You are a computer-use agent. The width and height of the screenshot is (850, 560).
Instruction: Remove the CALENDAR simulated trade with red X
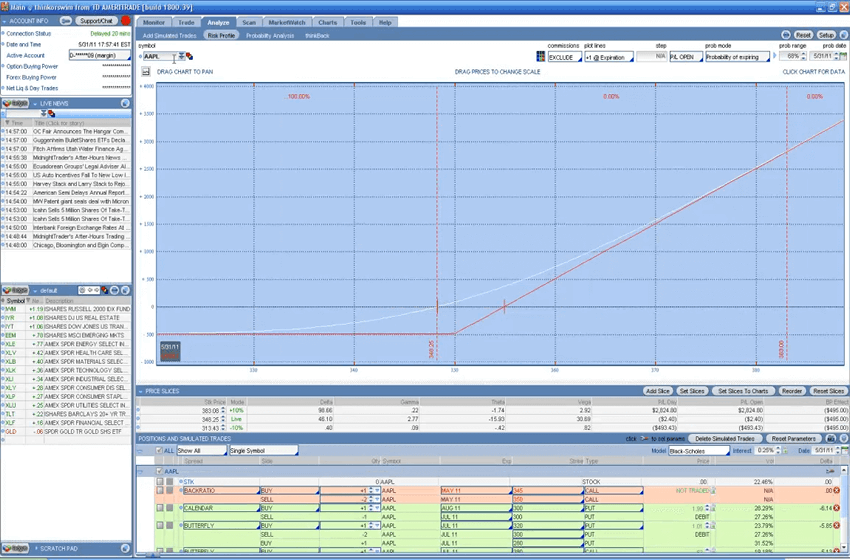point(836,508)
